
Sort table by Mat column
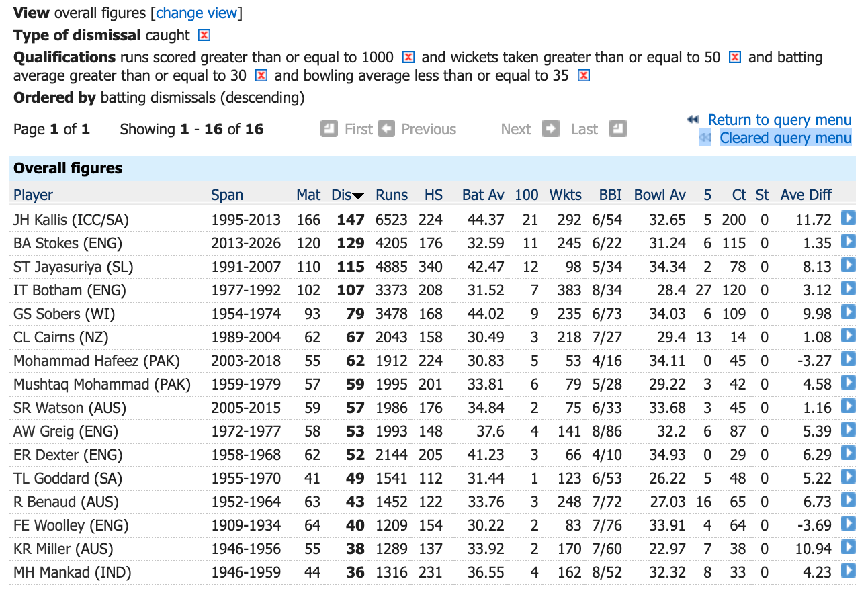point(308,195)
